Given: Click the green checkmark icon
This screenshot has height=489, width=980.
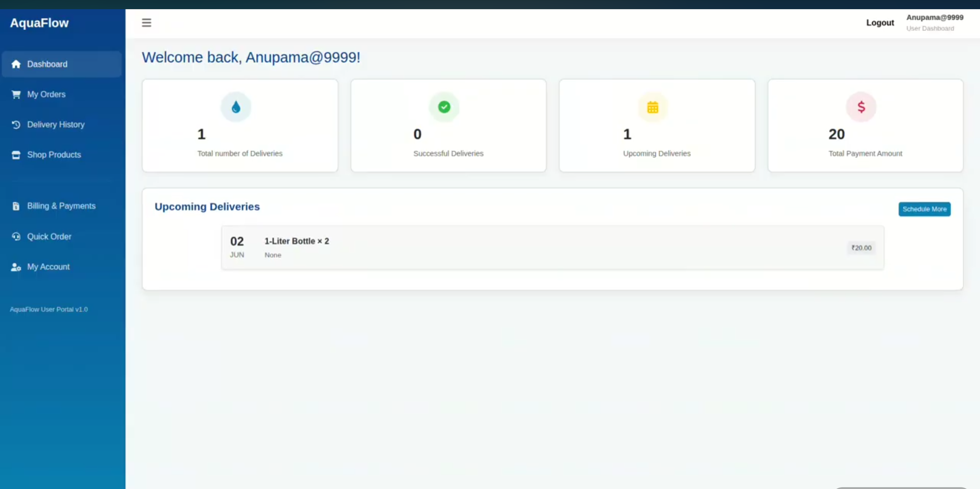Looking at the screenshot, I should tap(444, 107).
